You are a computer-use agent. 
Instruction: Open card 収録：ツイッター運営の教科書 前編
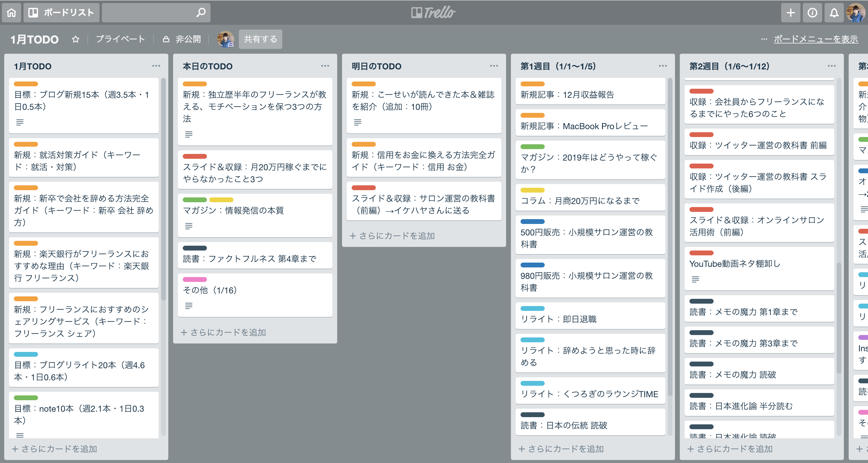point(759,142)
